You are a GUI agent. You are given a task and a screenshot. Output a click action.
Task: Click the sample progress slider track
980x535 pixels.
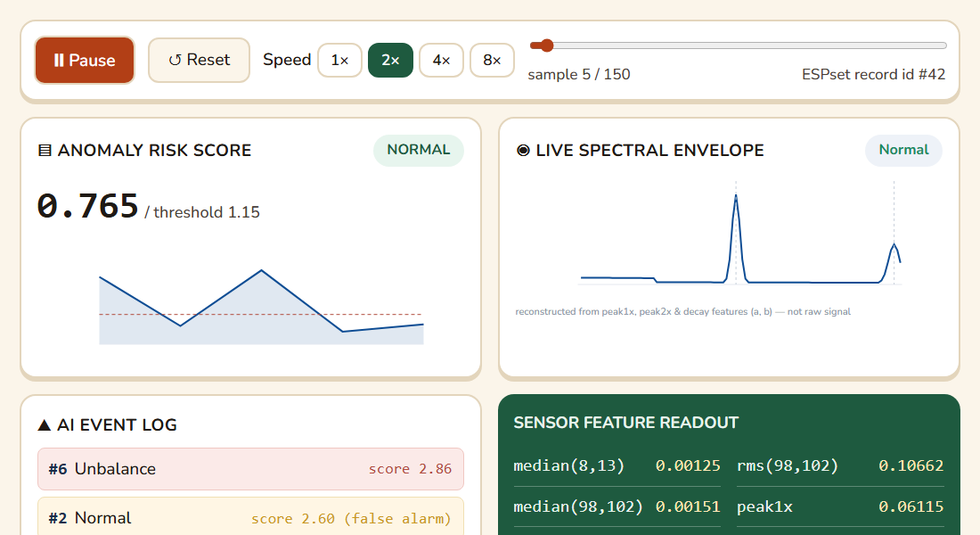click(739, 45)
